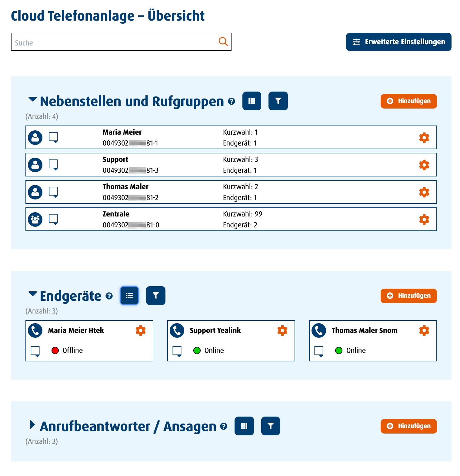
Task: Open filter for Anrufbeantworter / Ansagen
Action: click(x=270, y=426)
